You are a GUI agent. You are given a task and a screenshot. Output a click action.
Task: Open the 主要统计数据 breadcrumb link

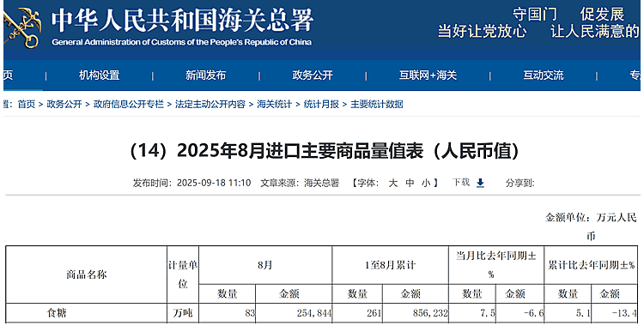[x=377, y=105]
